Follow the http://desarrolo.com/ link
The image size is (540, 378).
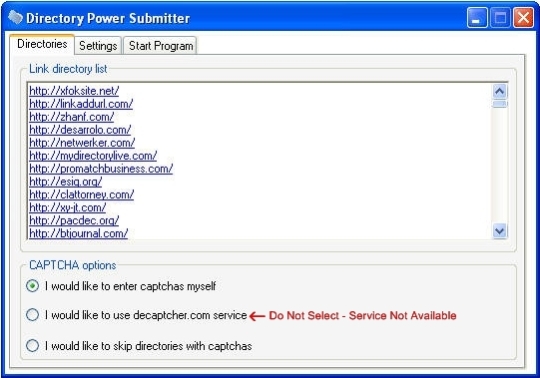80,130
